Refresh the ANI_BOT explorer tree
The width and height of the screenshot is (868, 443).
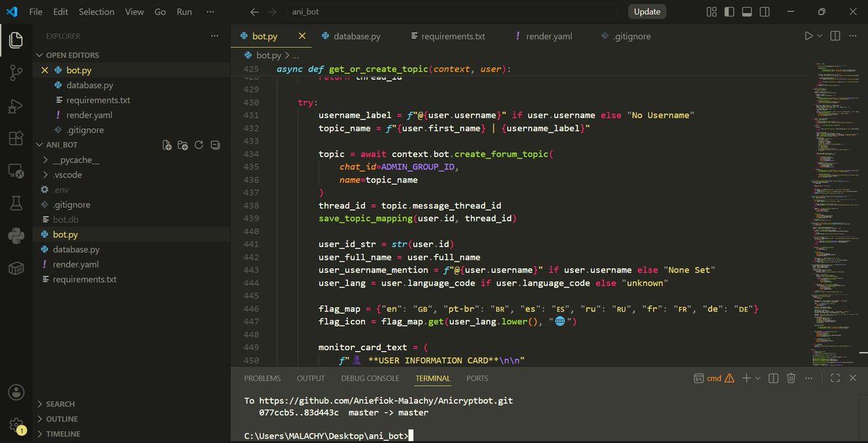[199, 145]
